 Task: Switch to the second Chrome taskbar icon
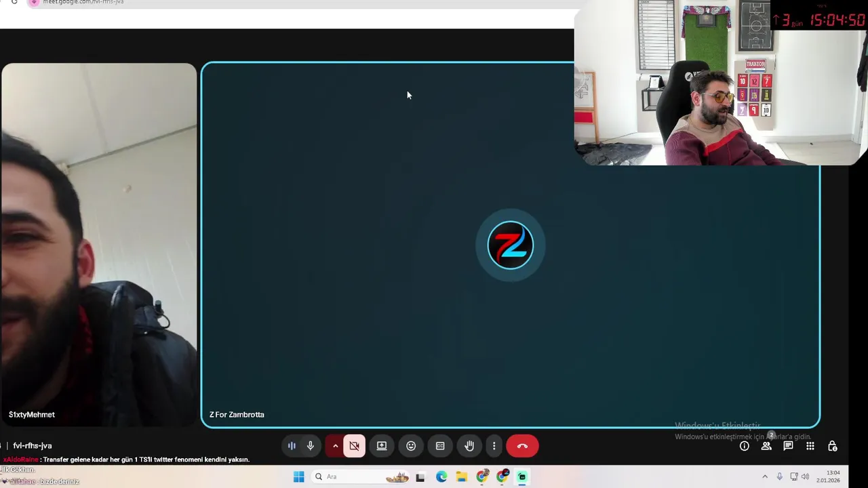pos(502,477)
